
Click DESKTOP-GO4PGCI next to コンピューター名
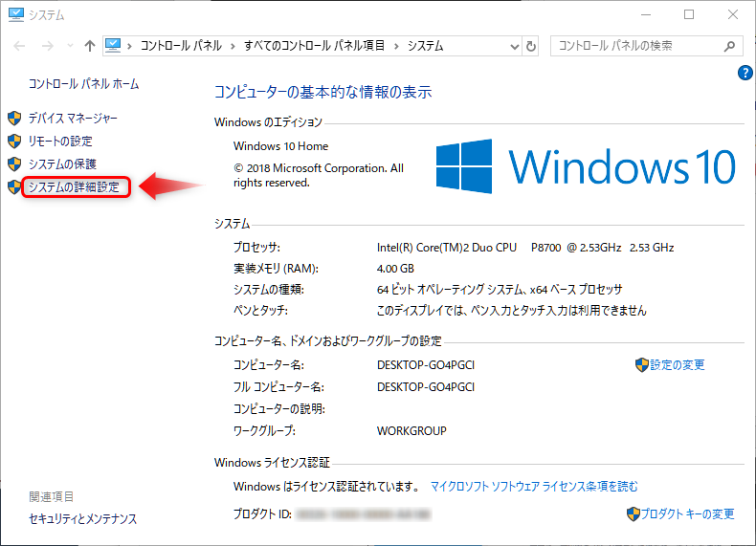pyautogui.click(x=426, y=365)
